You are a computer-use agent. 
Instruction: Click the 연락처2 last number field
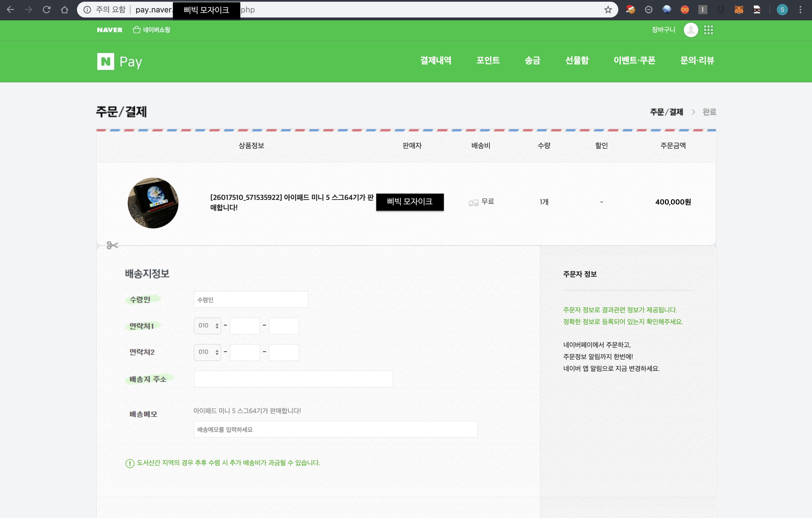(x=284, y=352)
